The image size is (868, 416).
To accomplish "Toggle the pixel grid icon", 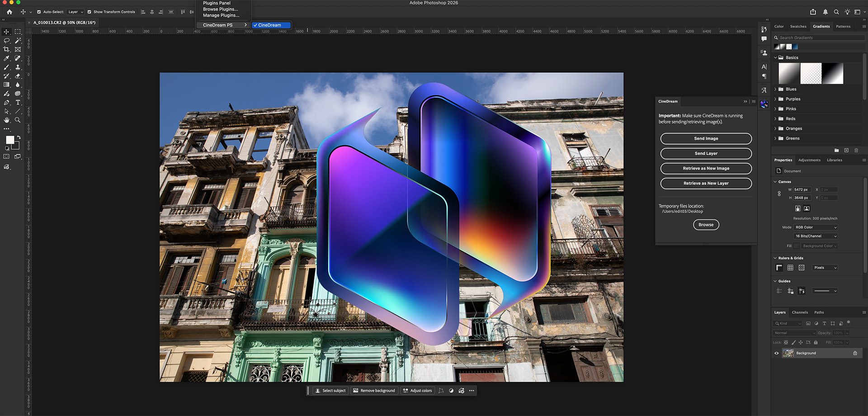I will tap(802, 268).
